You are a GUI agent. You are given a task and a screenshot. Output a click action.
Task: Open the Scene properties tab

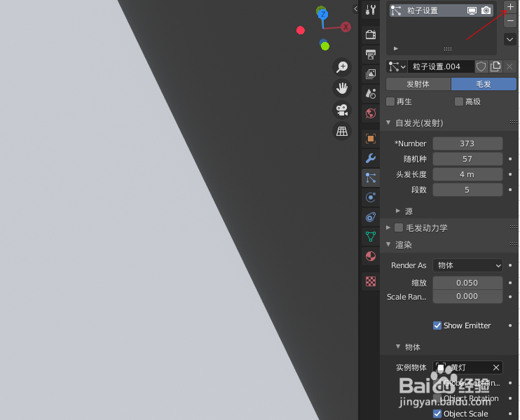(371, 93)
